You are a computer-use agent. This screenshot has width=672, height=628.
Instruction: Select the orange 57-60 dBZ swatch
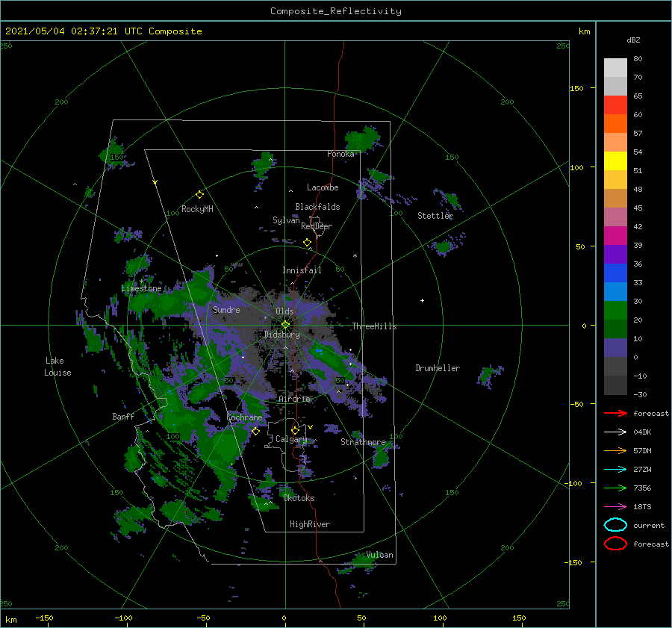click(615, 123)
